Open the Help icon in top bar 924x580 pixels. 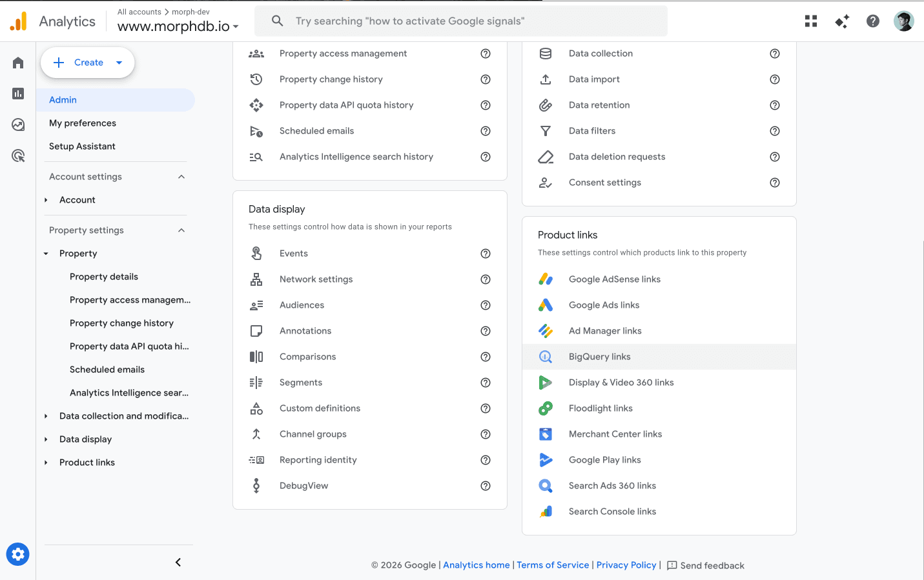coord(873,21)
